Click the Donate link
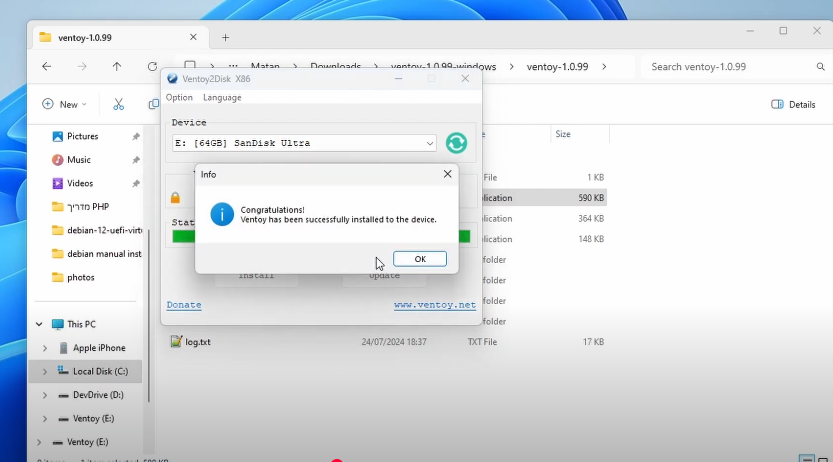The image size is (833, 462). [184, 305]
